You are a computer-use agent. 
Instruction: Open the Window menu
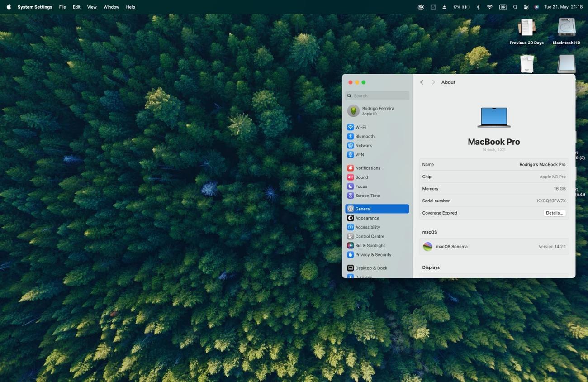pyautogui.click(x=111, y=7)
